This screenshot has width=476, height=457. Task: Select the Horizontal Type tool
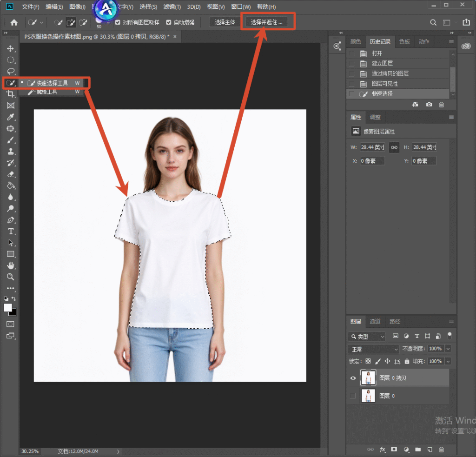tap(11, 232)
